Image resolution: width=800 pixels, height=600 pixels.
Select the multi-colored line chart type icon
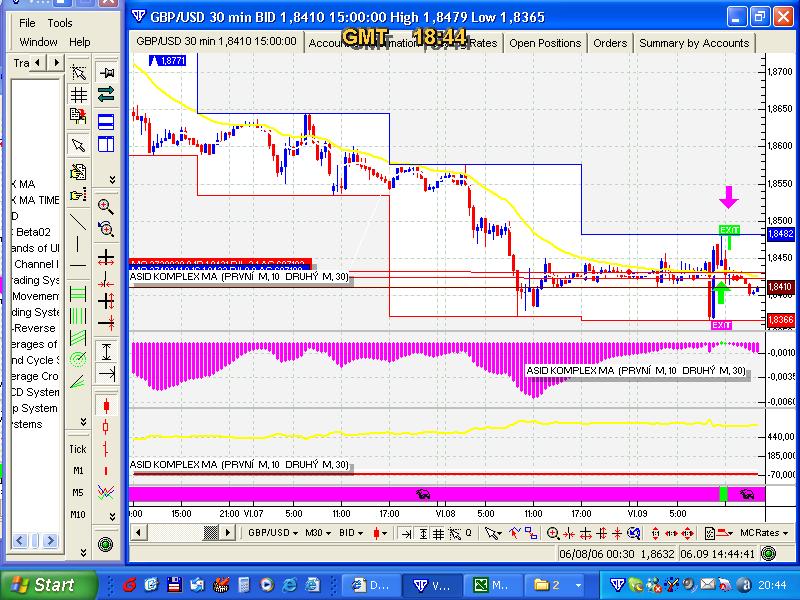[106, 491]
